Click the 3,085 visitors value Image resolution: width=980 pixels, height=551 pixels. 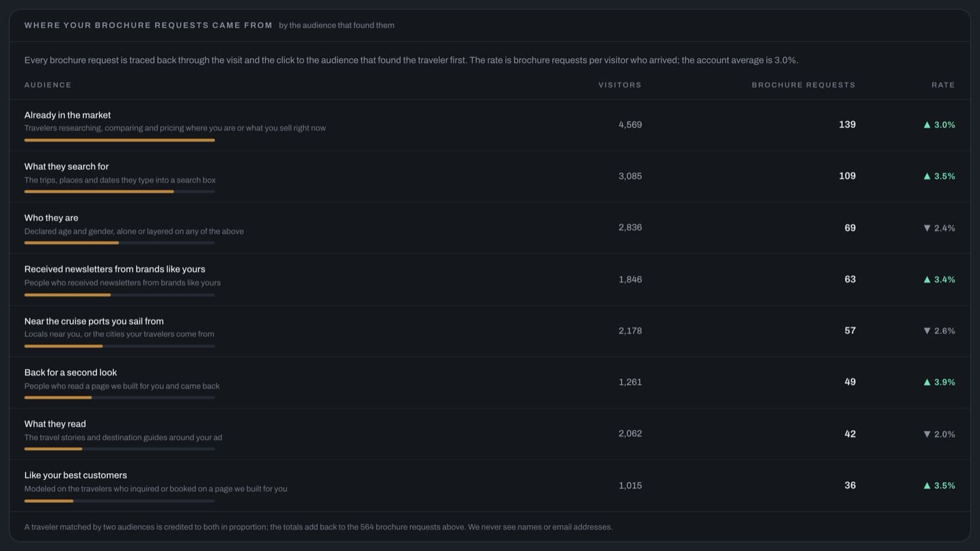click(x=630, y=176)
